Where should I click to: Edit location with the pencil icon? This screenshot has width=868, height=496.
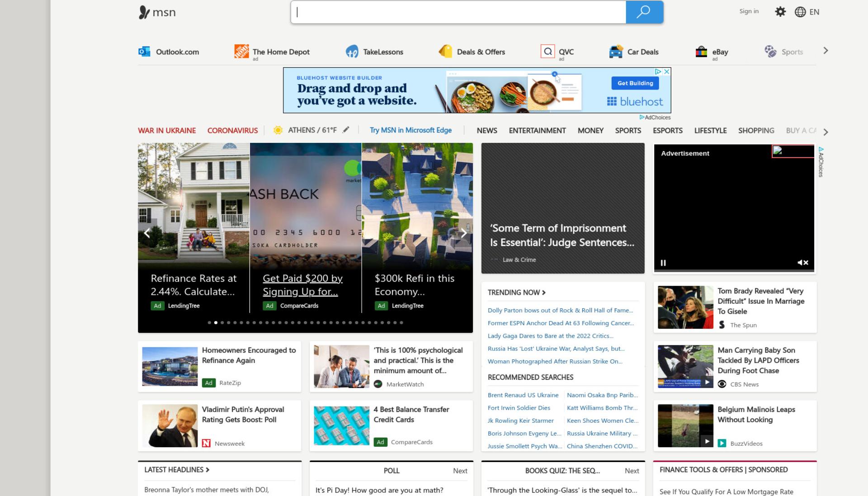click(x=346, y=130)
